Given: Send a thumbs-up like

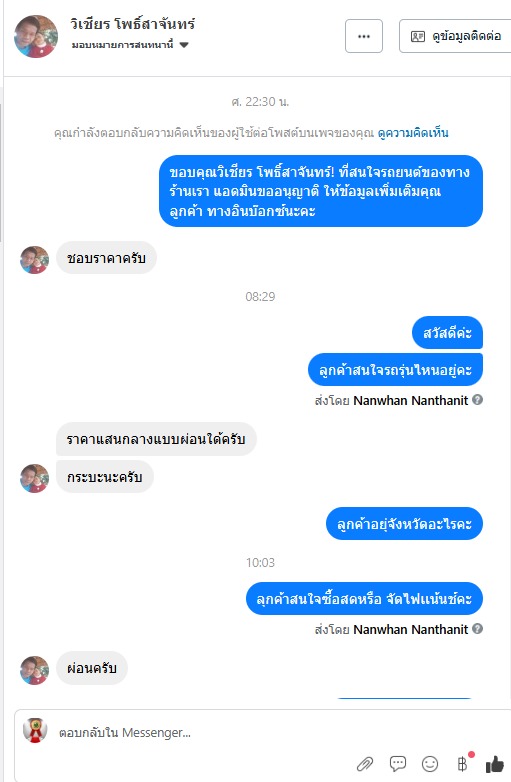Looking at the screenshot, I should point(494,763).
